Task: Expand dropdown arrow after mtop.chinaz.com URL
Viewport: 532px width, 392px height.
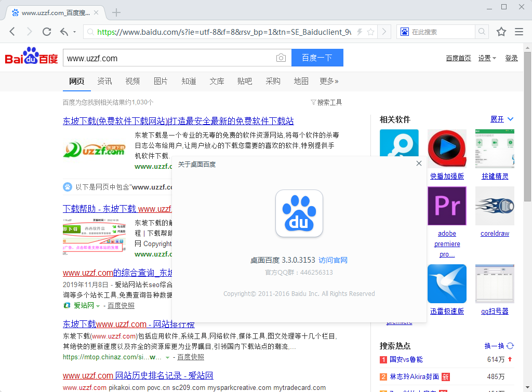Action: (167, 358)
